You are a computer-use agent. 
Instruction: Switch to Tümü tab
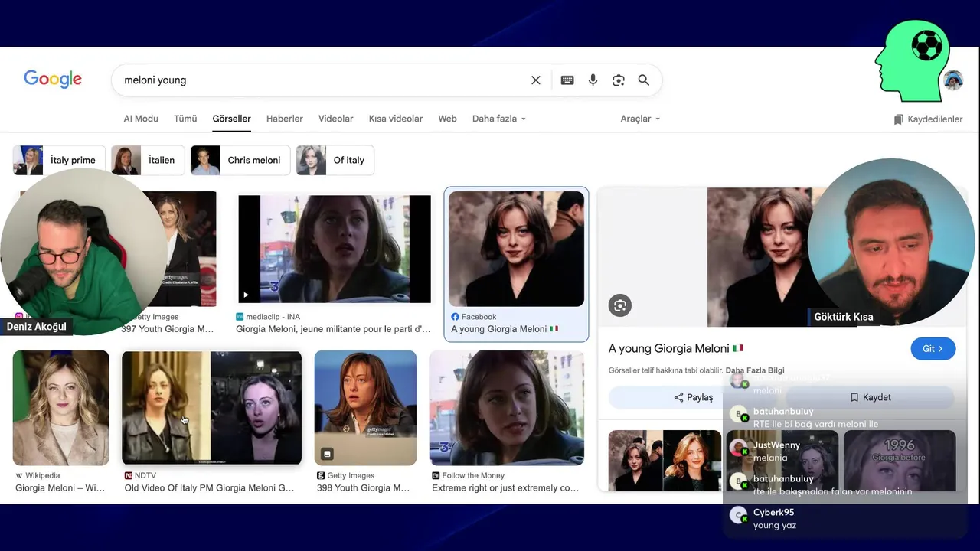185,119
